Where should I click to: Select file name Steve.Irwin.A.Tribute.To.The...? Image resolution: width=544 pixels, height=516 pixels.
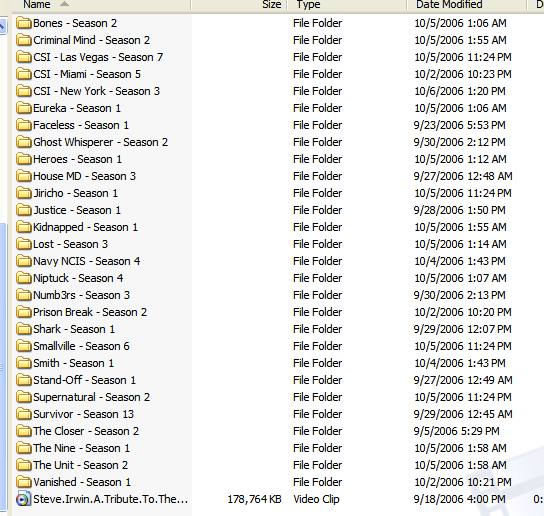click(110, 499)
